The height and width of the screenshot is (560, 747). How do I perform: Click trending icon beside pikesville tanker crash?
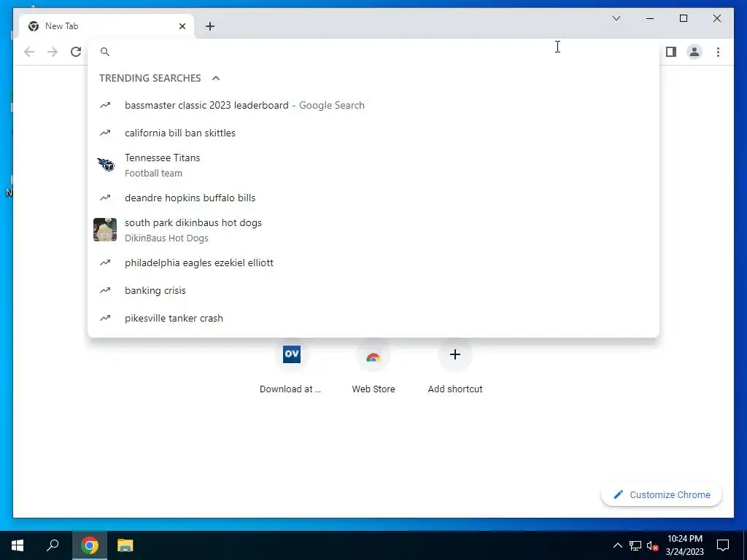[105, 318]
